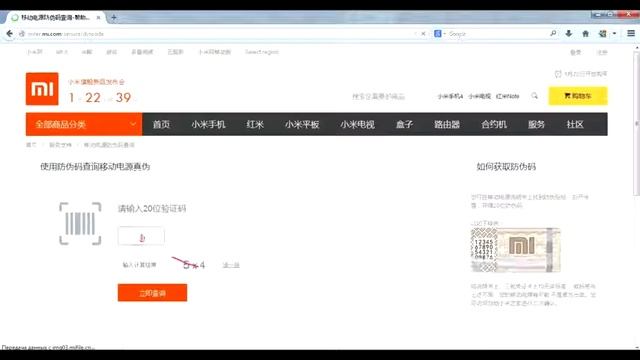
Task: Open the search engine selector icon
Action: (438, 33)
